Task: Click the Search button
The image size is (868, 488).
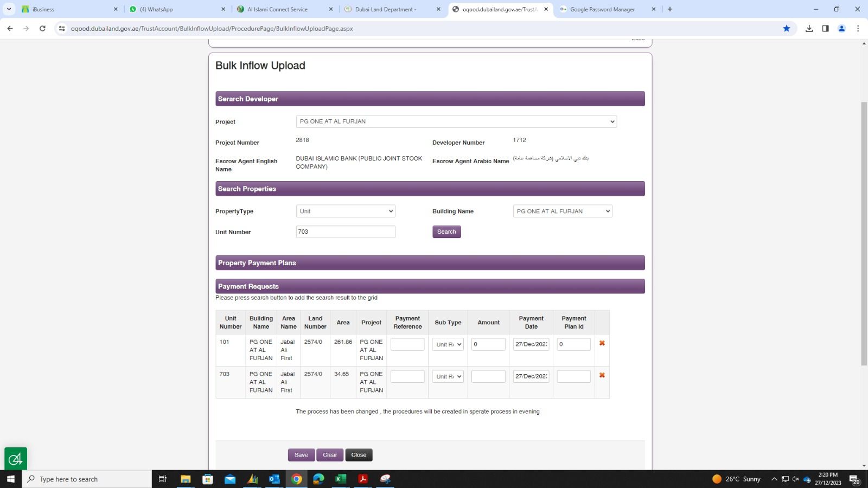Action: click(446, 232)
